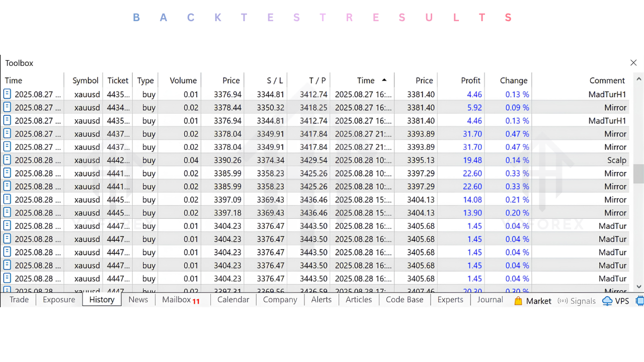Click the VPS cloud icon
This screenshot has width=644, height=362.
[607, 301]
